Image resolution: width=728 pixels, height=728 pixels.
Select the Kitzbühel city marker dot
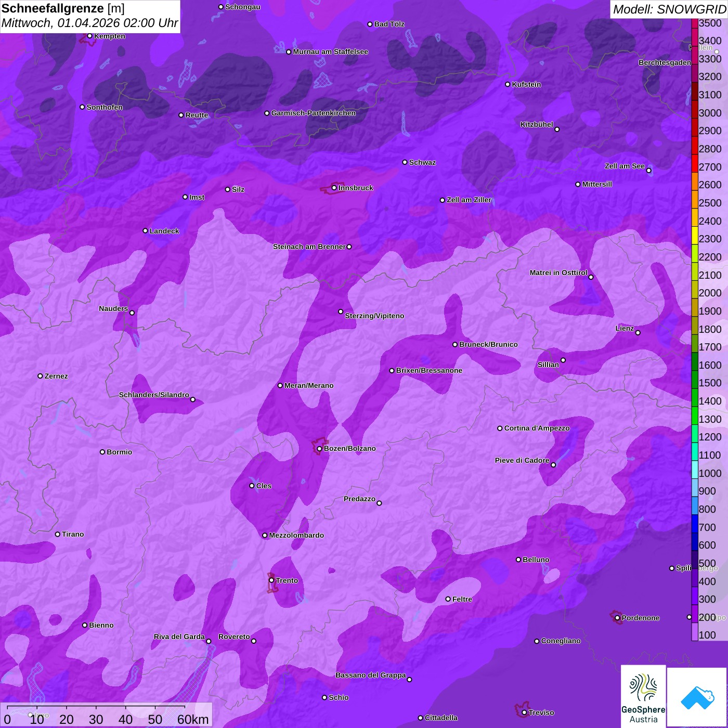pyautogui.click(x=557, y=129)
